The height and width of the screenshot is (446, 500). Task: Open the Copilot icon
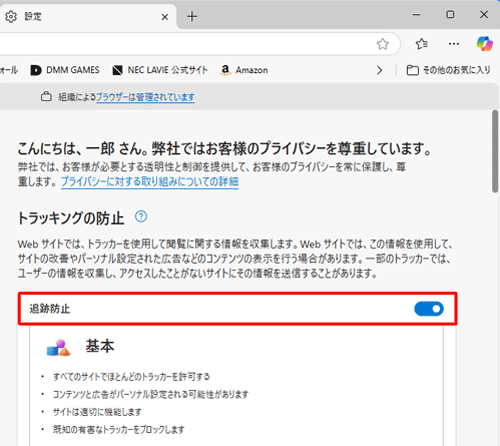click(484, 44)
